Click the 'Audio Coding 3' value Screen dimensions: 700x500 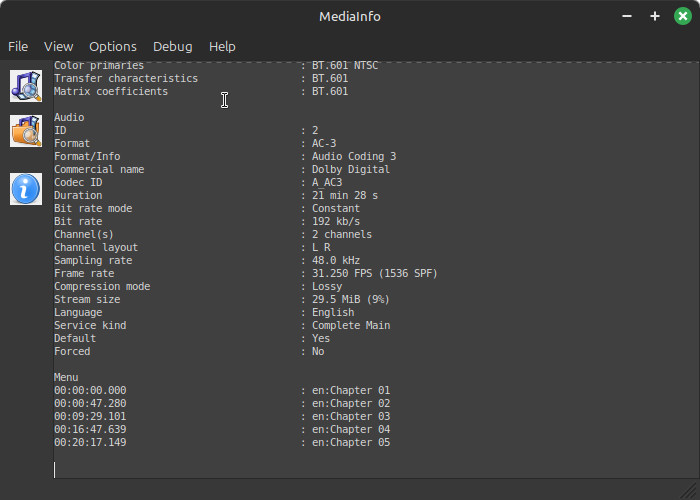(x=354, y=156)
